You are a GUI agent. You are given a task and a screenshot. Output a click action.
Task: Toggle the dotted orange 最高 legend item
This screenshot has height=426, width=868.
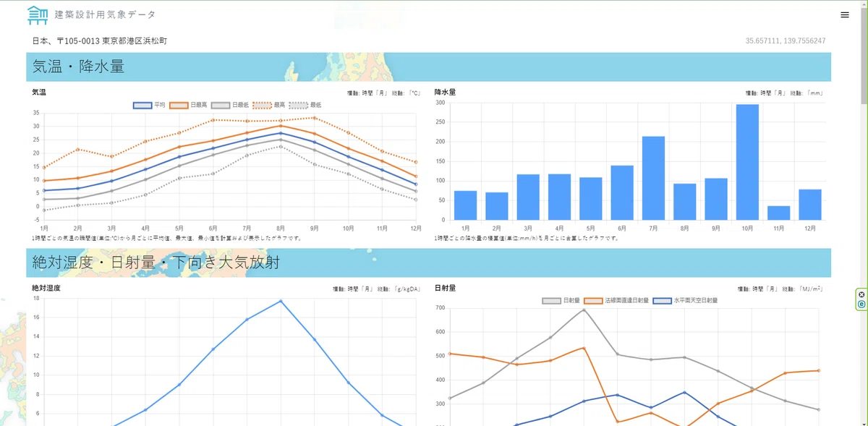pos(269,105)
